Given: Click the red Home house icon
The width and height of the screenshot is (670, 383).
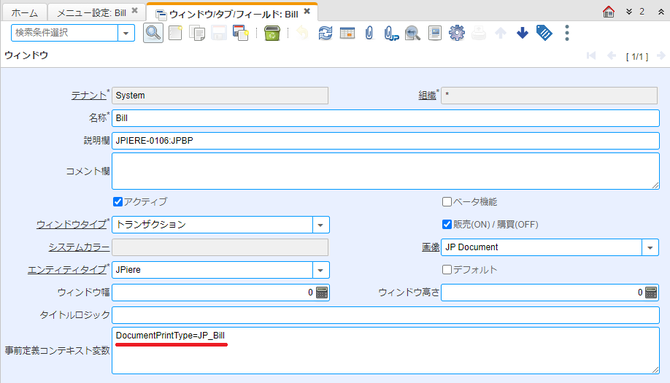Looking at the screenshot, I should click(608, 12).
